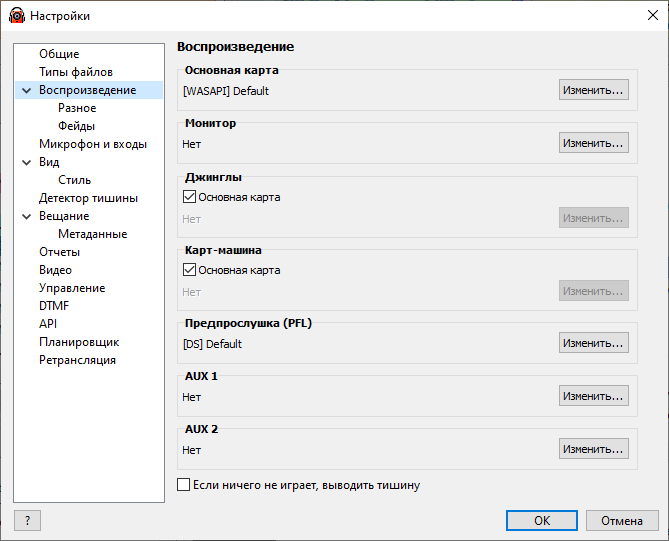Change the Основная карта device
The image size is (669, 541).
(593, 90)
